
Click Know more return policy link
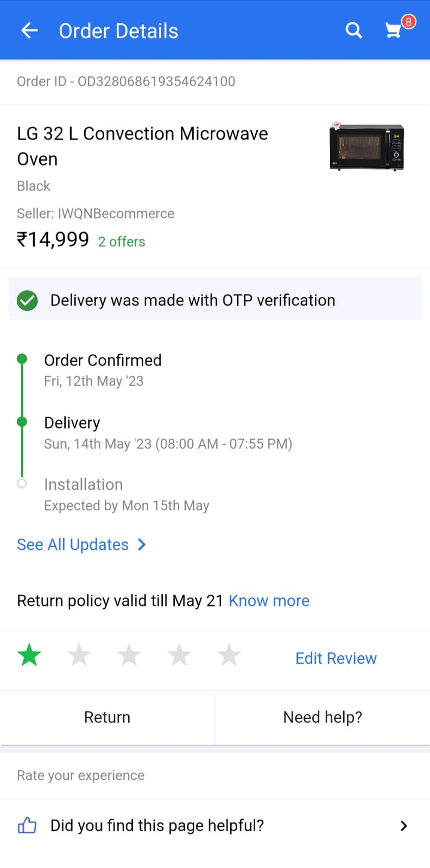click(269, 601)
